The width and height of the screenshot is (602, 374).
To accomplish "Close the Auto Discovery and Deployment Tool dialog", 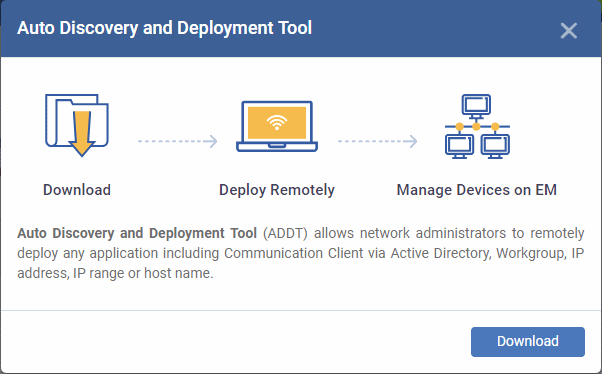I will point(569,31).
